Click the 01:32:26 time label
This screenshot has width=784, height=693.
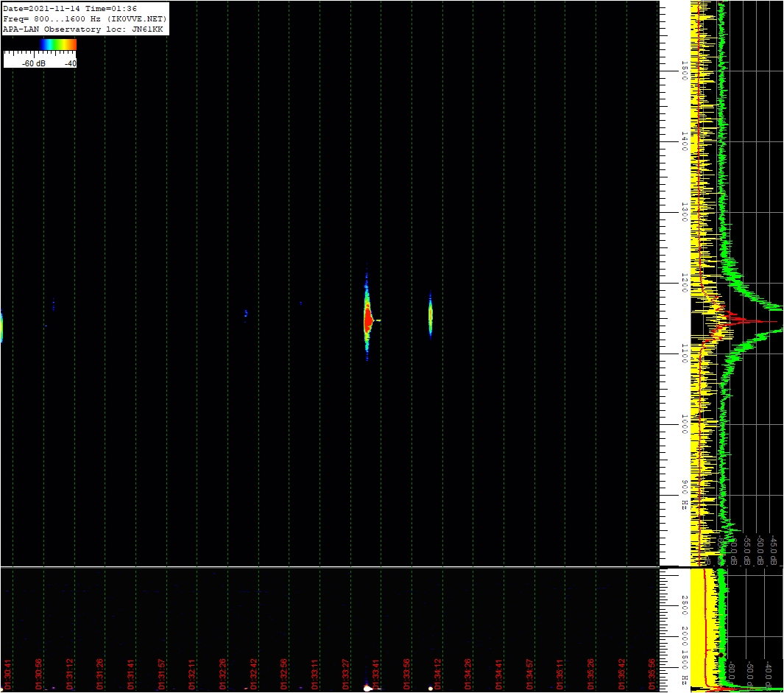click(222, 674)
